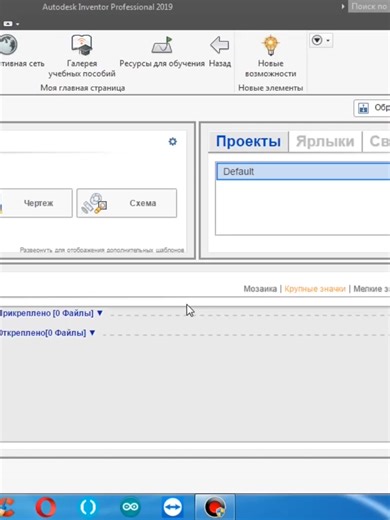390x520 pixels.
Task: Click the Моя главная страница panel label
Action: point(83,88)
